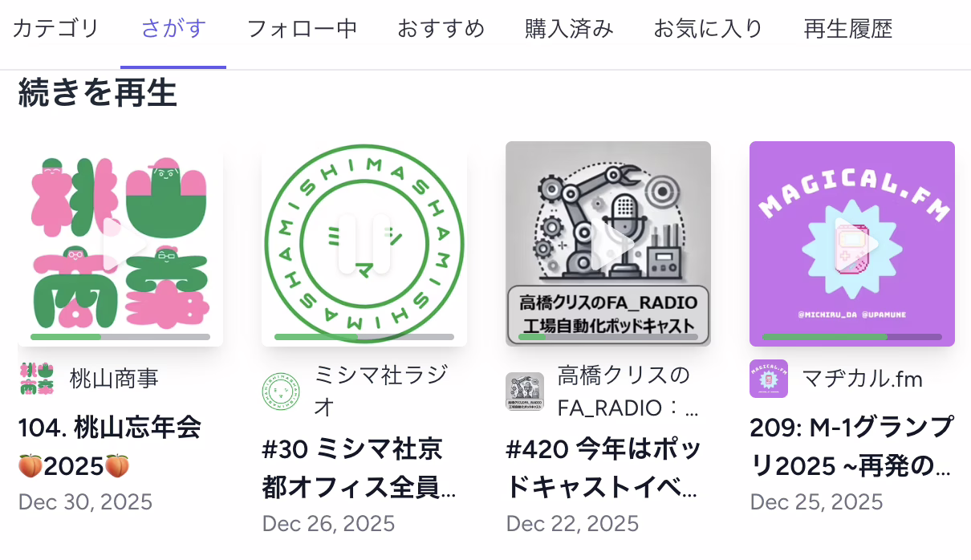
Task: Click the ミシマ社ラジオ small channel icon
Action: pos(281,392)
